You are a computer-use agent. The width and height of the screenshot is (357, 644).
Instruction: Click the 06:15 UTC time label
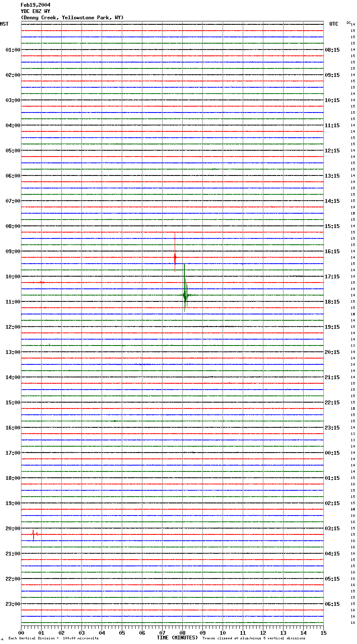[332, 604]
